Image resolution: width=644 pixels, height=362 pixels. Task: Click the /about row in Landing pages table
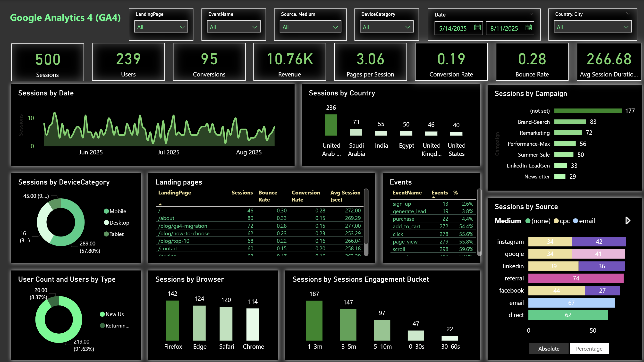[x=167, y=218]
